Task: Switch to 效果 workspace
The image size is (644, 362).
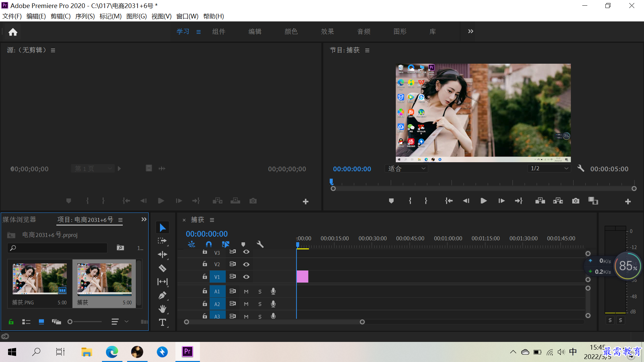Action: coord(327,32)
